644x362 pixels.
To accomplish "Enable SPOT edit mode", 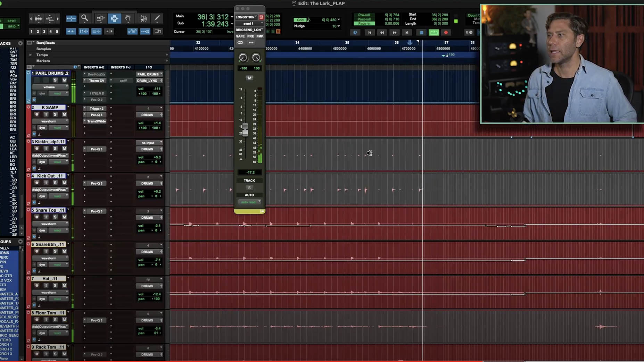I will pos(11,21).
